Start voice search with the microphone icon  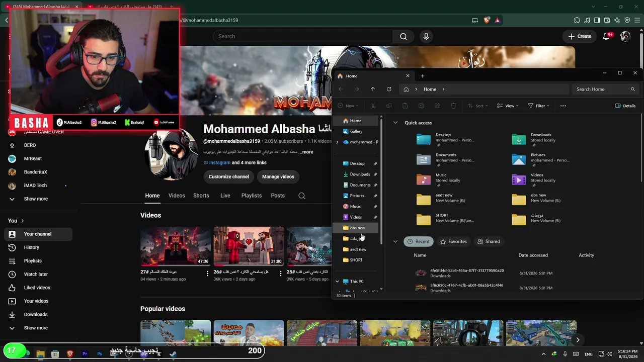tap(426, 36)
